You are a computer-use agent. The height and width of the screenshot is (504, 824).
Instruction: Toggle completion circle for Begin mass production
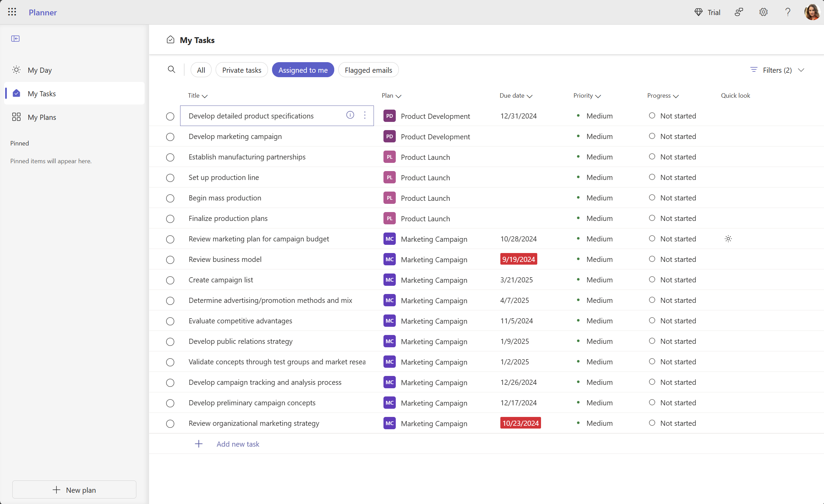click(x=170, y=198)
